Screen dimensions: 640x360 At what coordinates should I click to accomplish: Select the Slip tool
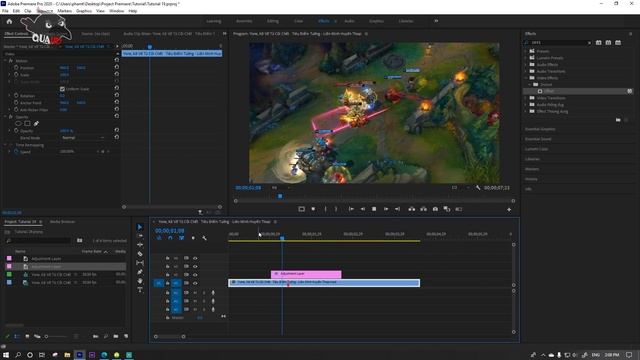click(140, 263)
